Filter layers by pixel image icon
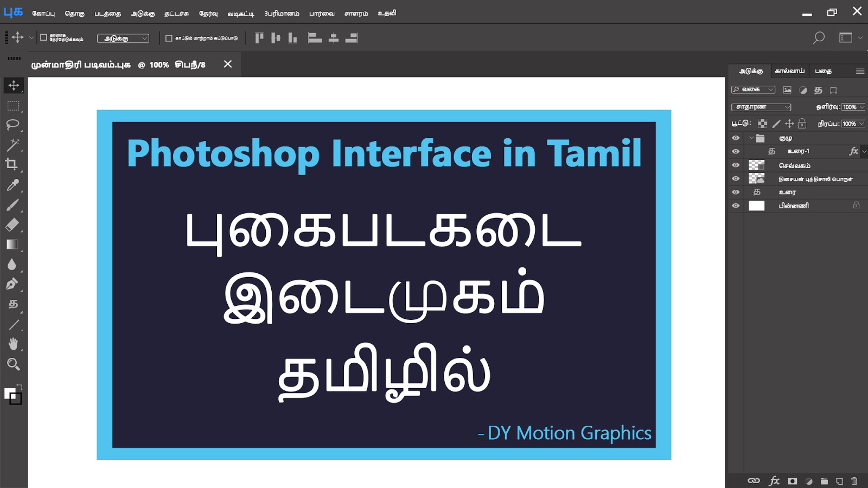Image resolution: width=868 pixels, height=488 pixels. click(x=787, y=90)
